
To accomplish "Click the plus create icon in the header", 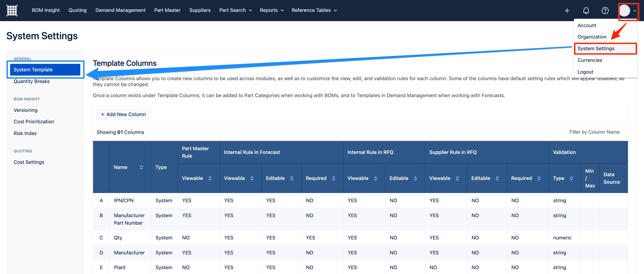I will (x=567, y=11).
